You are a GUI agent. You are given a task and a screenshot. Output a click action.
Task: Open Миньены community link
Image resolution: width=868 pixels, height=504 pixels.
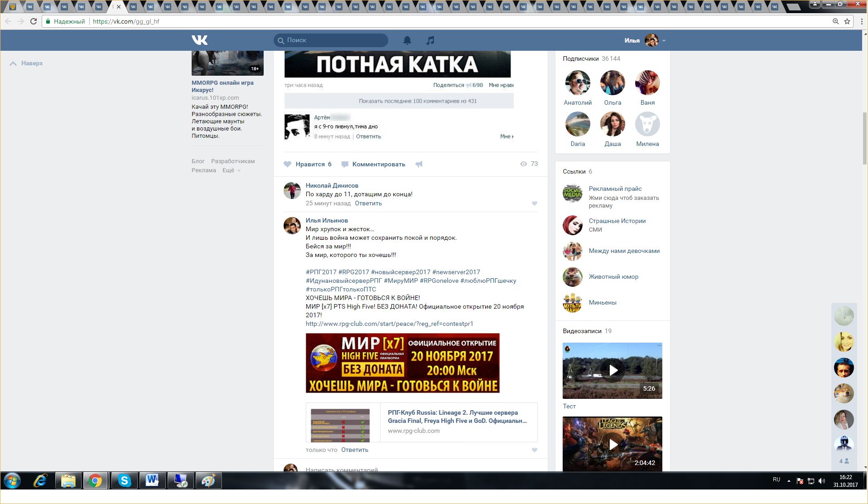[x=603, y=302]
